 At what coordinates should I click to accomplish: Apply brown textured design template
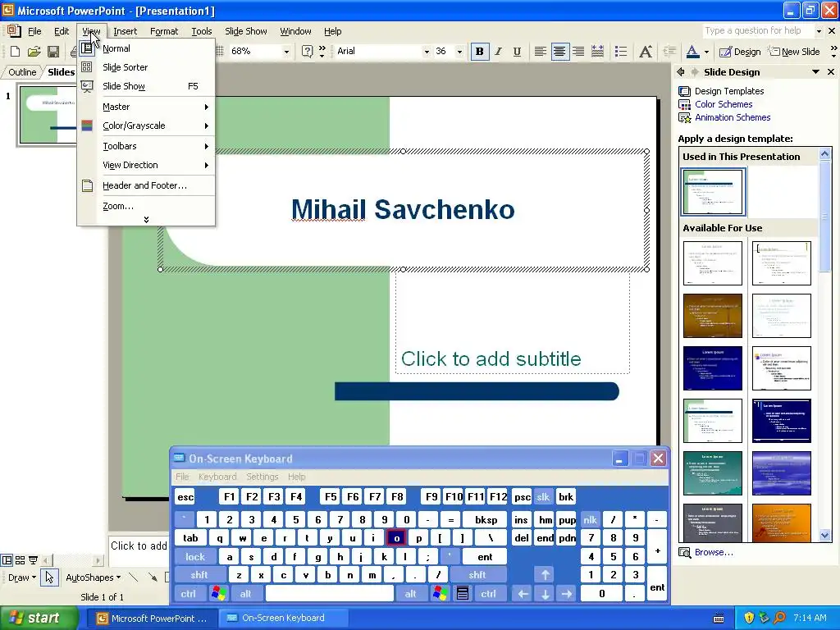pos(713,316)
